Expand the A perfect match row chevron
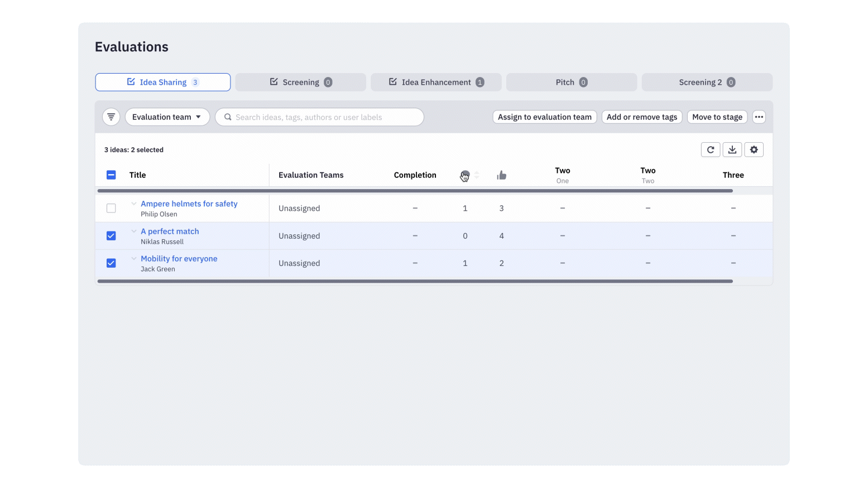Screen dimensions: 868x488 pos(133,231)
